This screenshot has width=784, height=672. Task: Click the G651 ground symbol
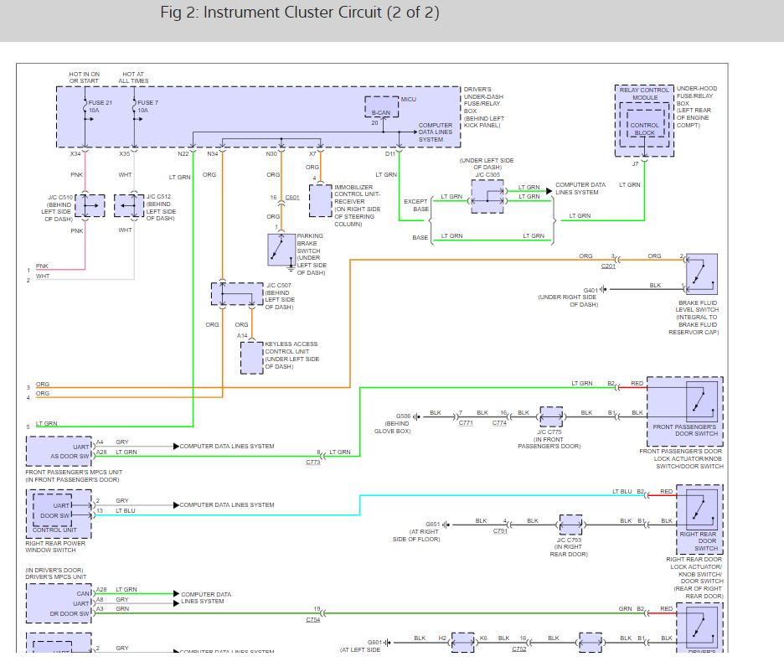(446, 525)
